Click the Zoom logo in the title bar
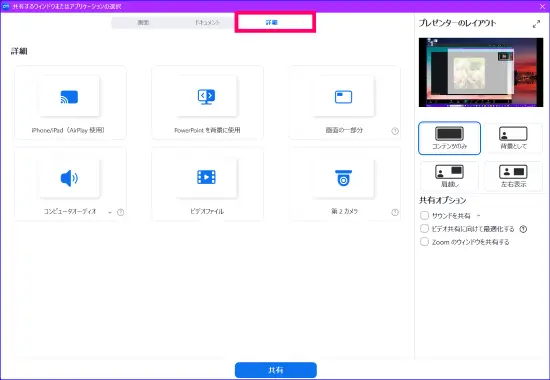This screenshot has width=550, height=380. coord(6,6)
